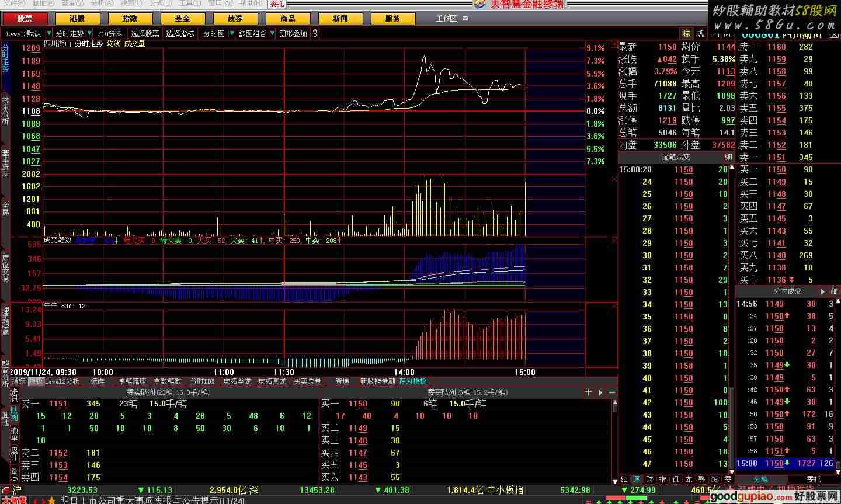
Task: Choose the Level2分析 template
Action: pos(62,381)
